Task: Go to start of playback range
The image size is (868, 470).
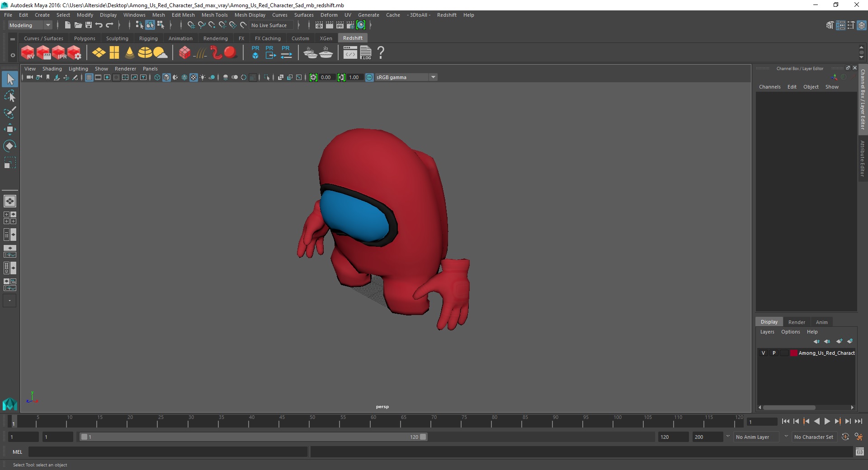Action: point(785,421)
